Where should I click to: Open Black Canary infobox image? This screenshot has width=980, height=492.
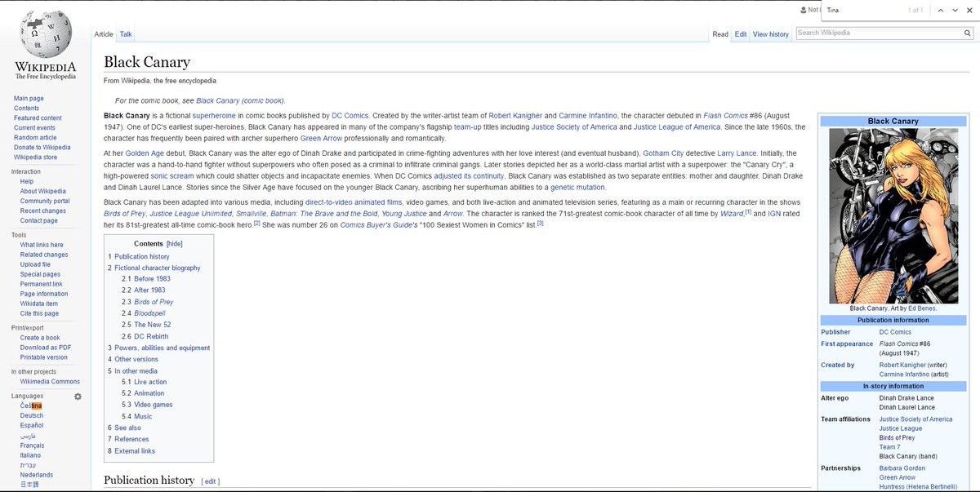pyautogui.click(x=893, y=215)
